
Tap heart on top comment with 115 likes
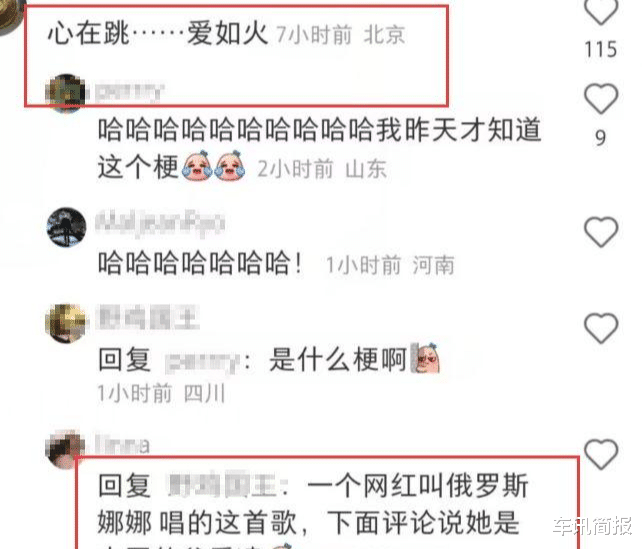tap(601, 11)
